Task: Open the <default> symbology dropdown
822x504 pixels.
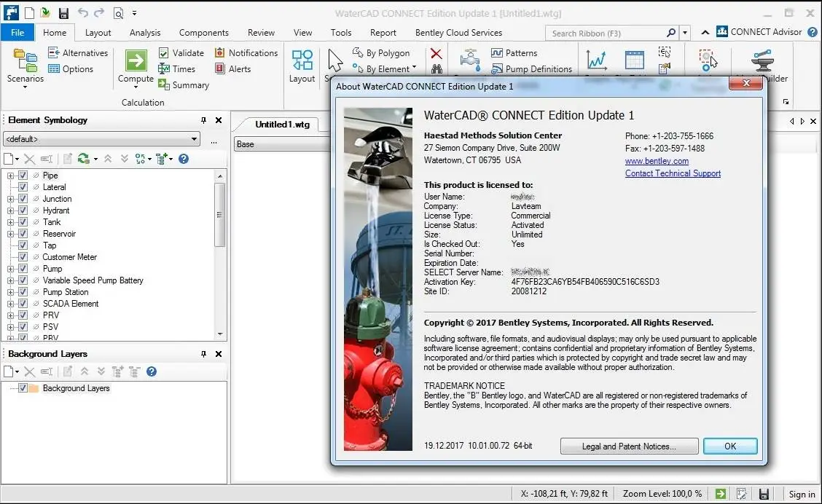Action: coord(194,139)
